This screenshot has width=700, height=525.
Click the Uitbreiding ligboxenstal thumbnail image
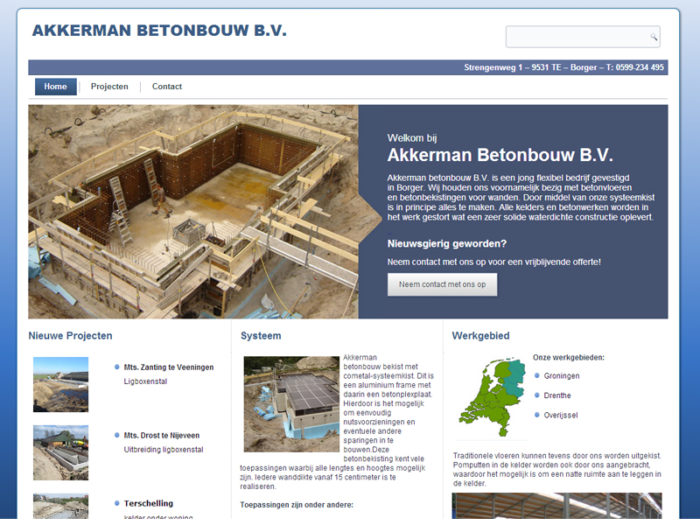pyautogui.click(x=61, y=453)
